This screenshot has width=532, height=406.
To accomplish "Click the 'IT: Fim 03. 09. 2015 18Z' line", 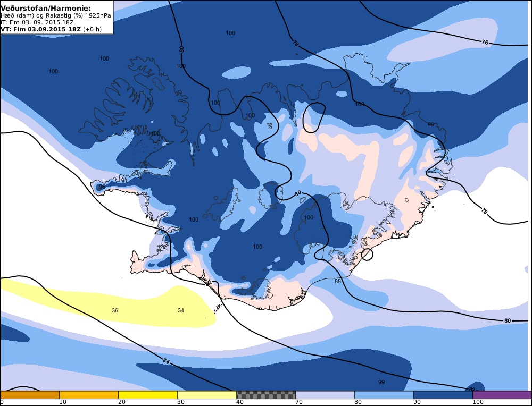I will point(37,22).
